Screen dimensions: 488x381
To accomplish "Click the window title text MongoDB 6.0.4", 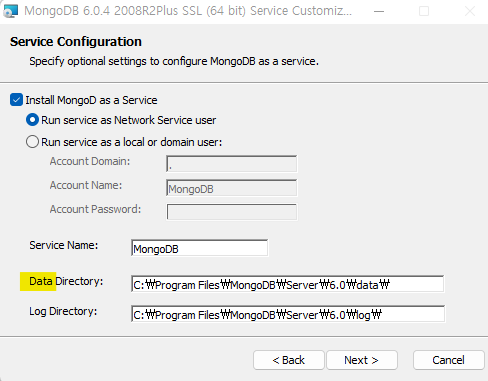I will 188,11.
